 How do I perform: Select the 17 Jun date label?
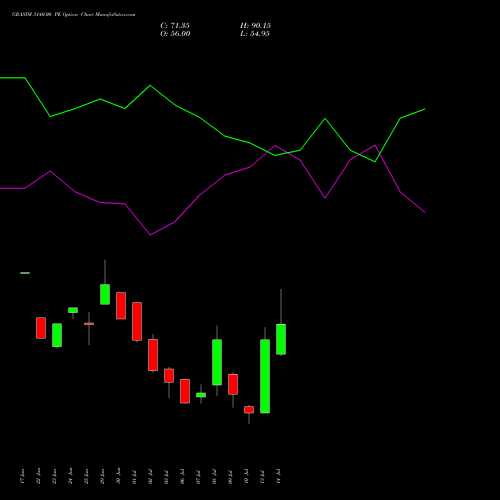click(x=22, y=476)
